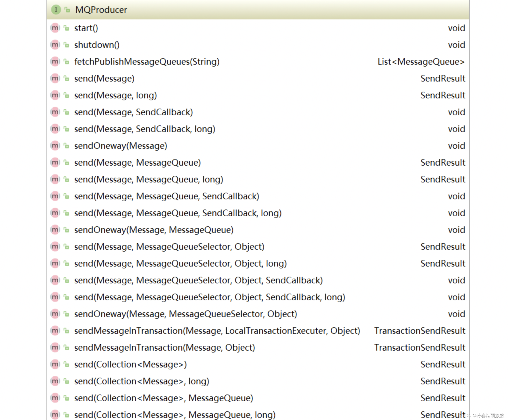Click the method icon for start()

pyautogui.click(x=55, y=28)
